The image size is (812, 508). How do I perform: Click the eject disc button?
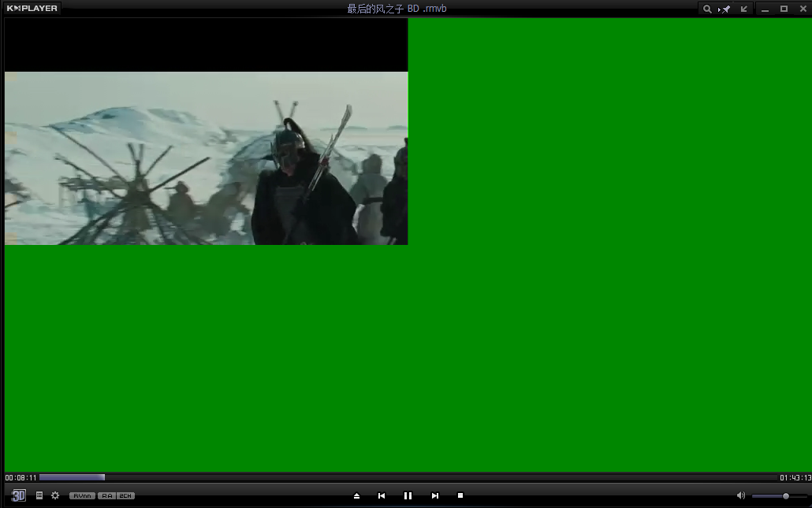pos(356,495)
